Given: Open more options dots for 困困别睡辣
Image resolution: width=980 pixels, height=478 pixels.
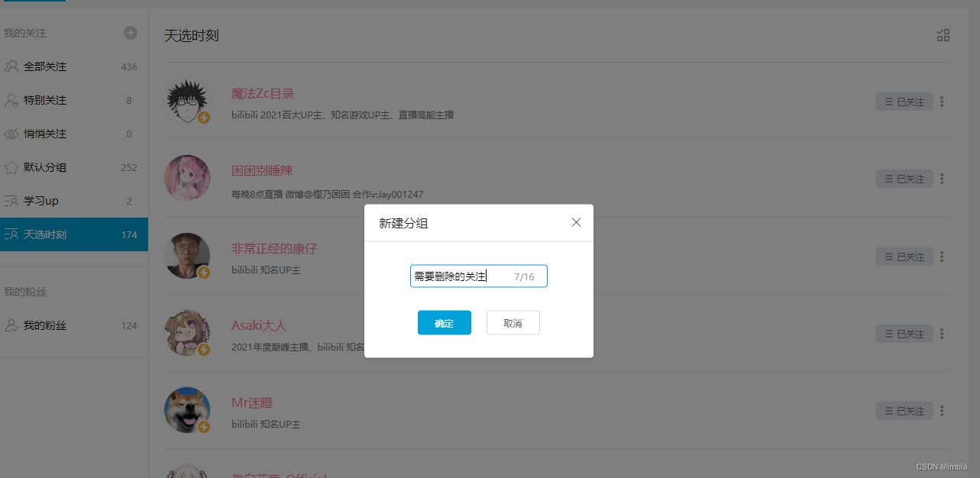Looking at the screenshot, I should [x=942, y=179].
